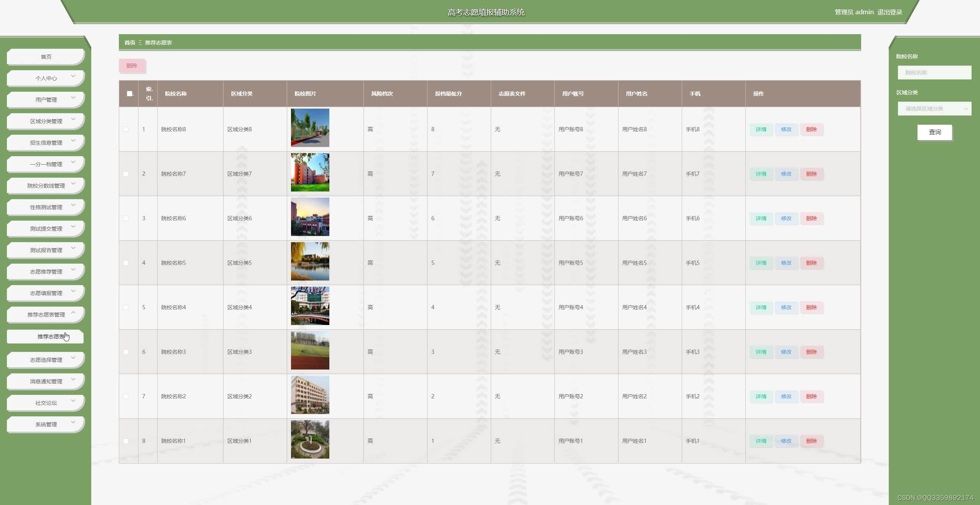
Task: Open the 测试提交管理 menu
Action: (x=46, y=229)
